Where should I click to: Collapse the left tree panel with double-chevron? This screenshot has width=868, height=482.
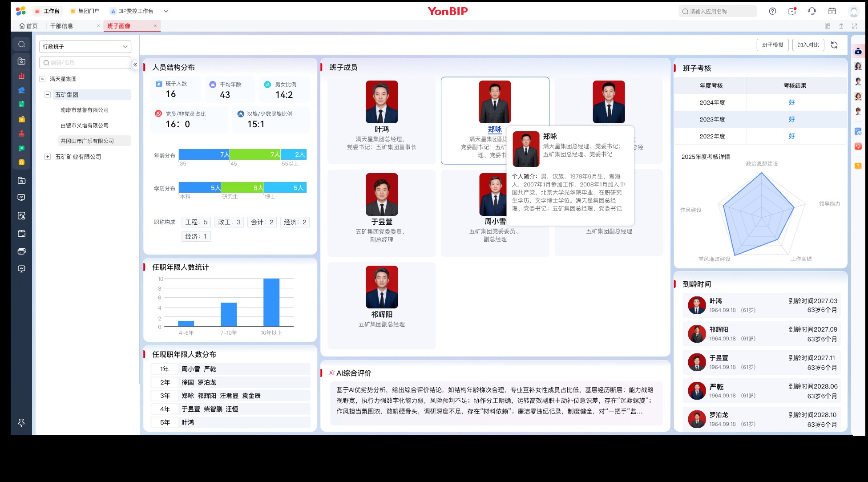[135, 65]
